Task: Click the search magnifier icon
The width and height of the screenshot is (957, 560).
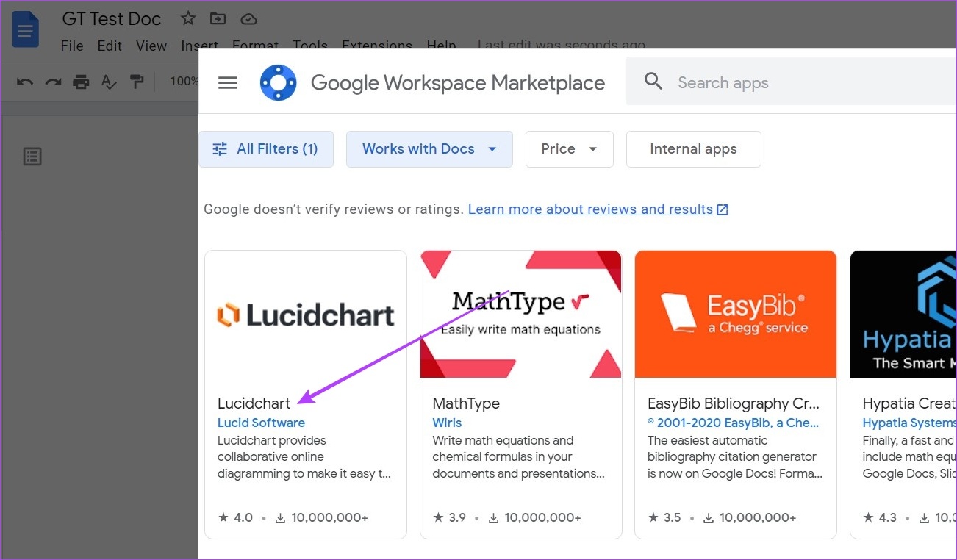Action: (x=653, y=82)
